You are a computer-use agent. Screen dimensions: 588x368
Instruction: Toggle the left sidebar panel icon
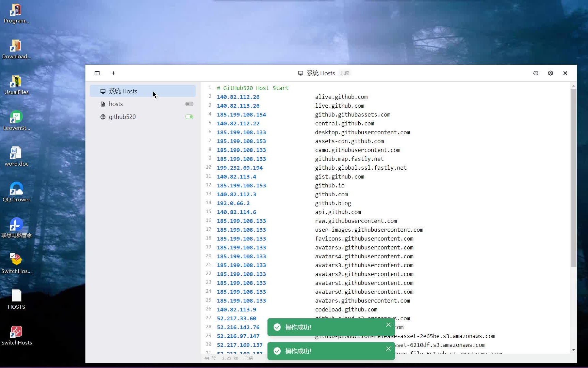pyautogui.click(x=97, y=73)
